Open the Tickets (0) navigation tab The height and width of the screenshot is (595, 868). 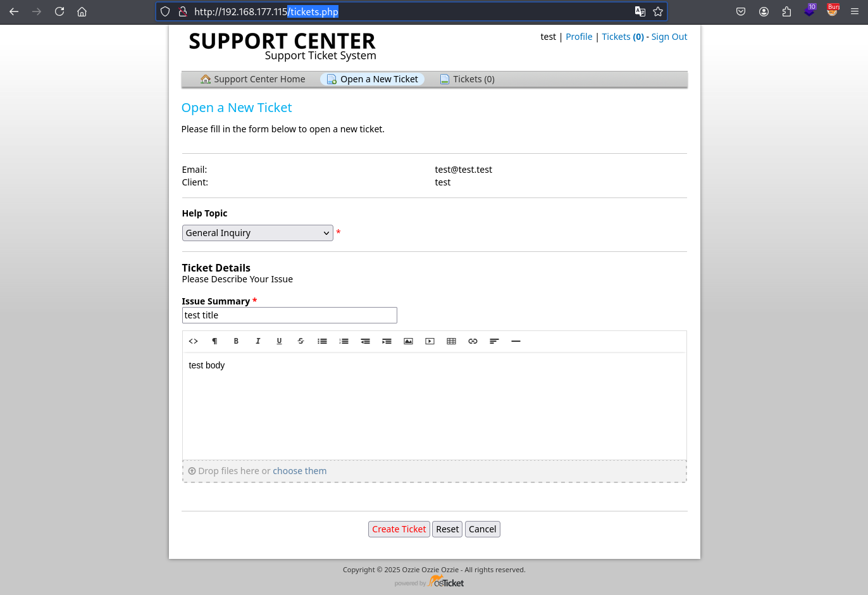[x=467, y=79]
